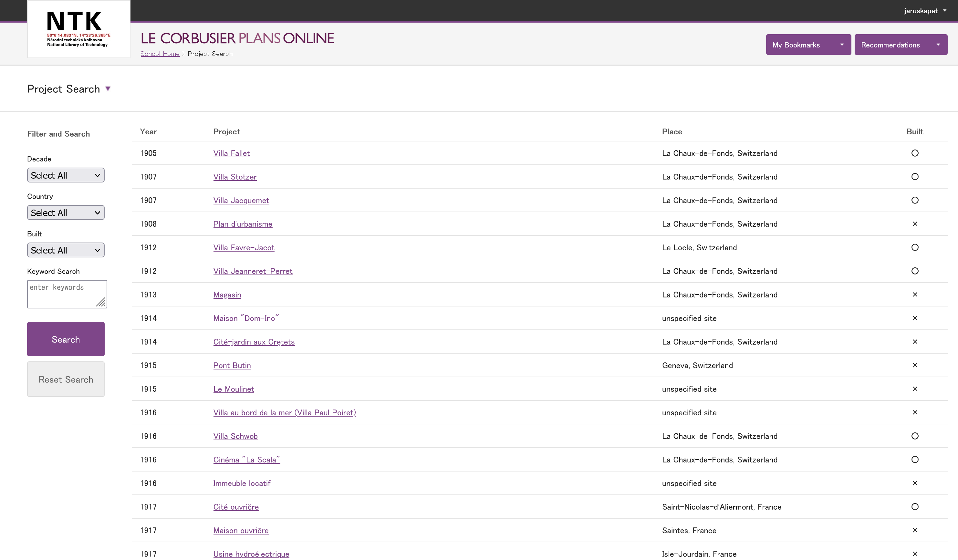Click the NTK library logo
Image resolution: width=958 pixels, height=560 pixels.
point(79,29)
